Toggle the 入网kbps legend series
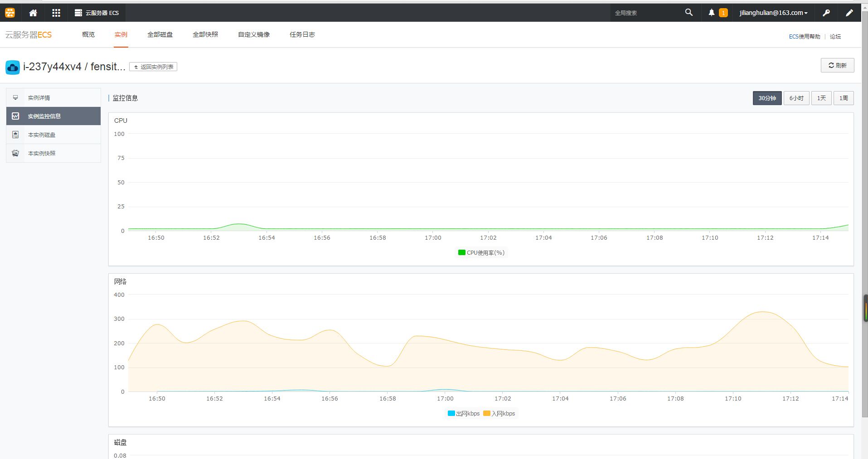Image resolution: width=868 pixels, height=459 pixels. coord(499,413)
